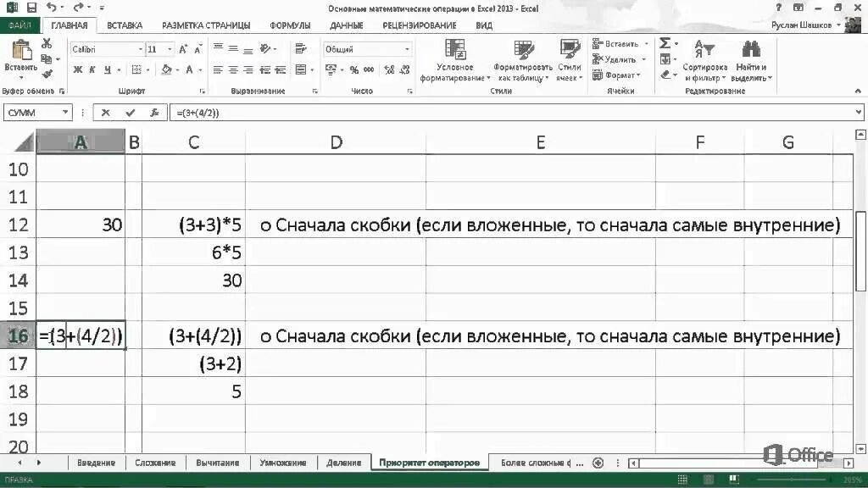The width and height of the screenshot is (868, 488).
Task: Switch to the ВСТАВКА ribbon tab
Action: click(x=125, y=25)
